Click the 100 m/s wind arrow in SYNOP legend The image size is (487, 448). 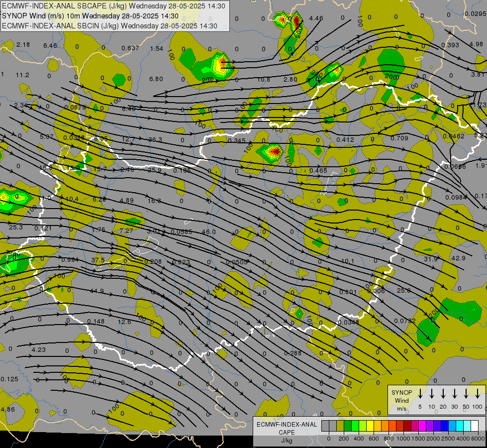tap(478, 393)
